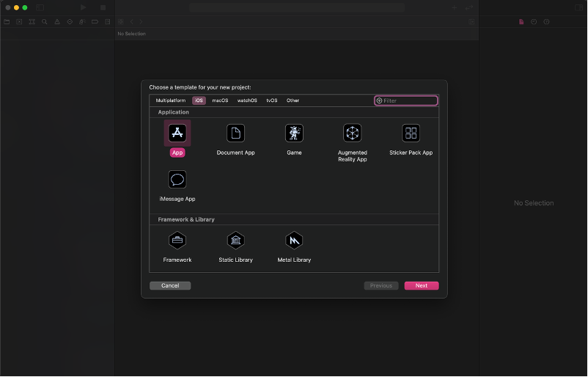Image resolution: width=588 pixels, height=377 pixels.
Task: Click the 'No Selection' jump bar text
Action: pos(132,34)
